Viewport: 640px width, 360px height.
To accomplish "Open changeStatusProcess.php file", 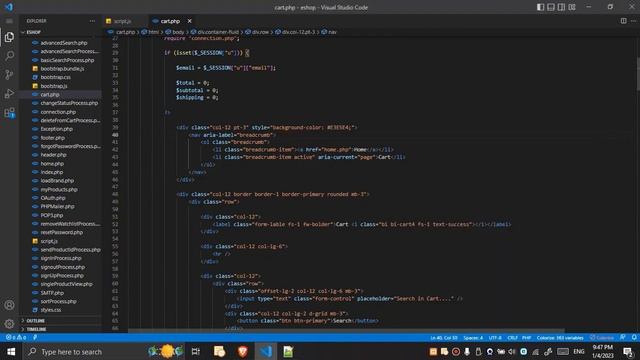I will coord(69,103).
